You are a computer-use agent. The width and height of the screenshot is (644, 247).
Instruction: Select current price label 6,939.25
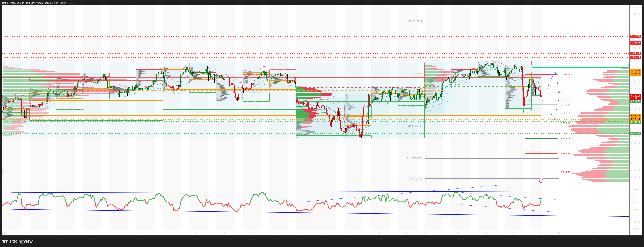point(635,96)
